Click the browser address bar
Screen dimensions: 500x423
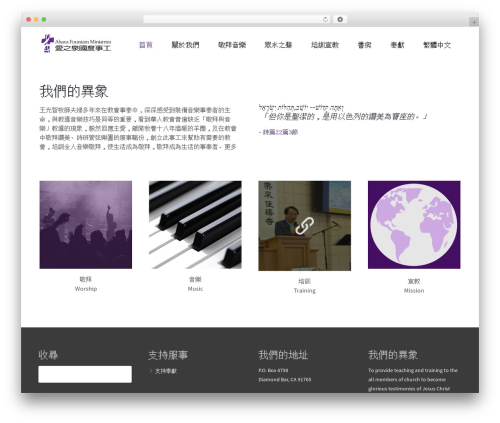pyautogui.click(x=236, y=20)
